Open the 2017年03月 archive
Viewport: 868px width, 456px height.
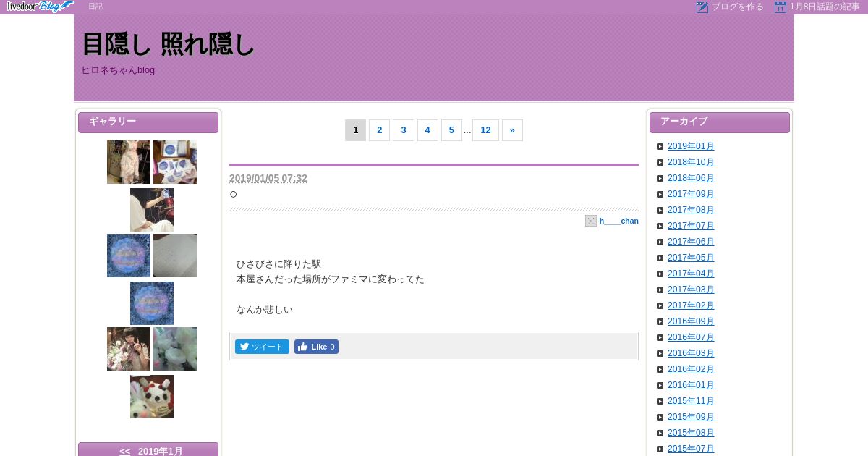coord(691,290)
